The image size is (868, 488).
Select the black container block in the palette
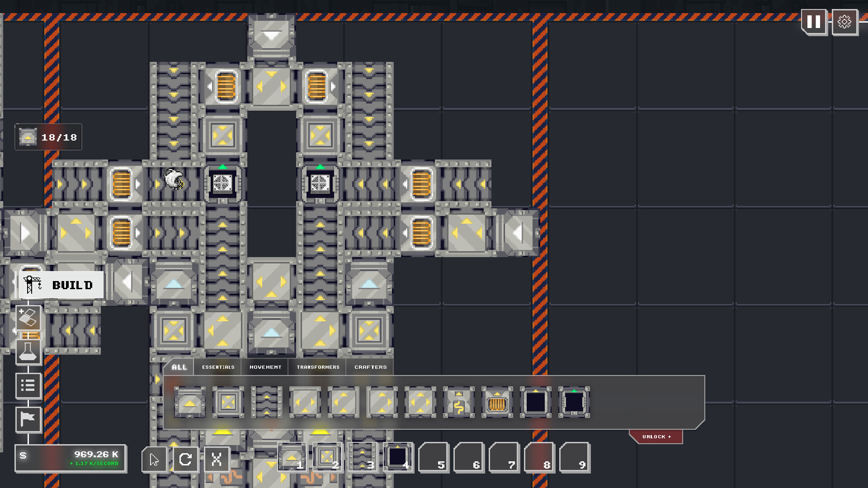point(536,402)
